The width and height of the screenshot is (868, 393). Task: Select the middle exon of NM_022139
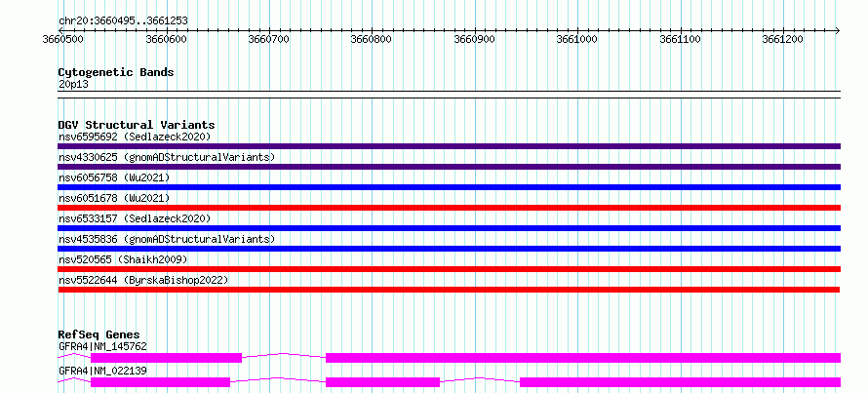click(x=383, y=382)
